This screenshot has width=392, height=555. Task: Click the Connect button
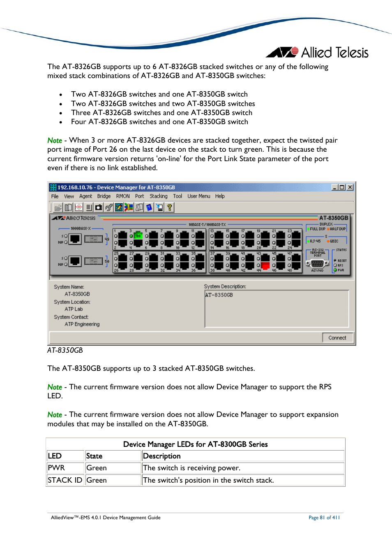tap(337, 338)
